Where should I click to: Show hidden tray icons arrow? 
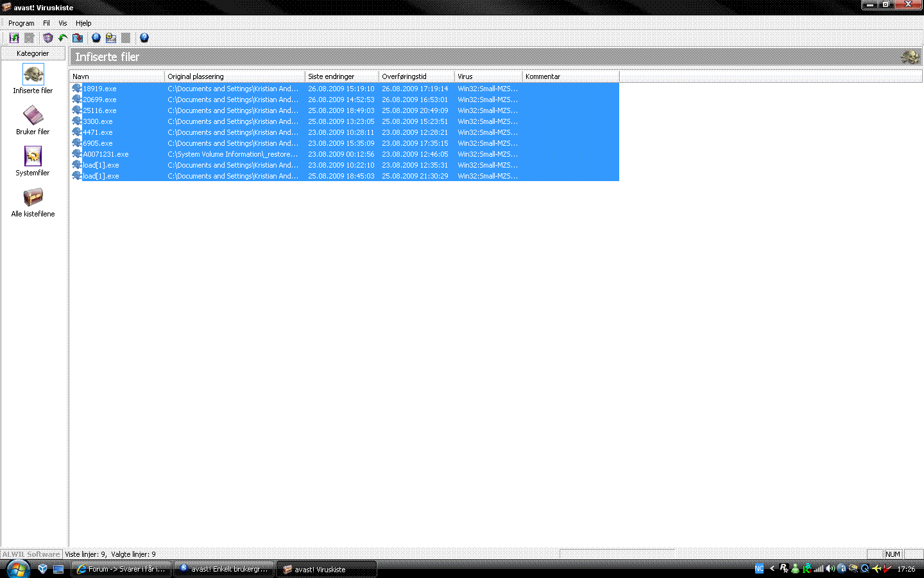(773, 568)
